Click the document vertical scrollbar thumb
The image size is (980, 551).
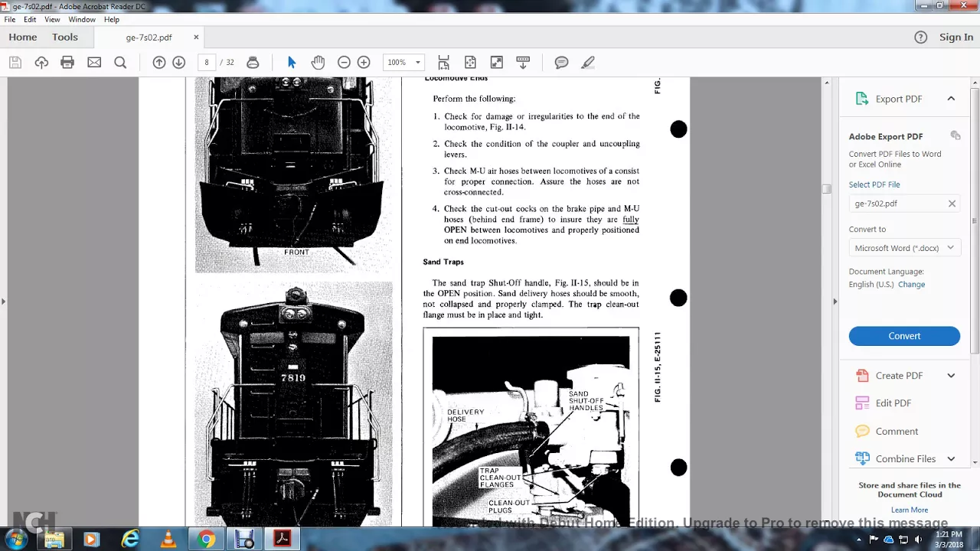(x=826, y=188)
